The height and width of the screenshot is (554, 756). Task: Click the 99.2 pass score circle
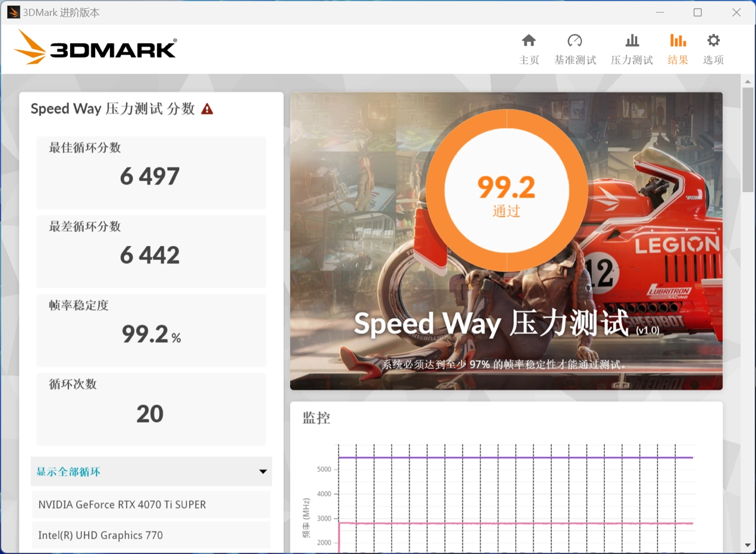(506, 190)
